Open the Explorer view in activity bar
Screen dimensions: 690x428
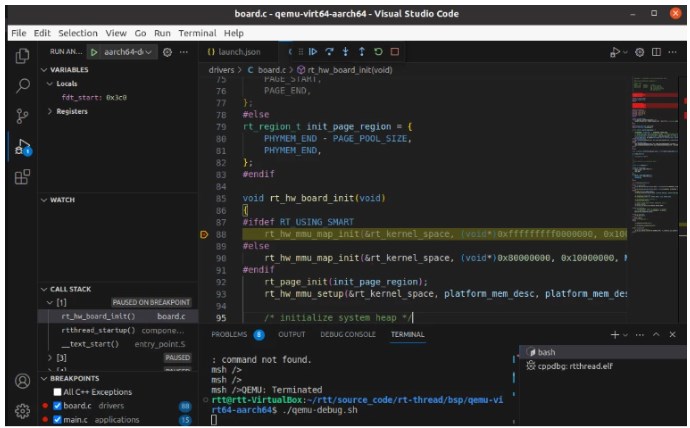[x=21, y=56]
